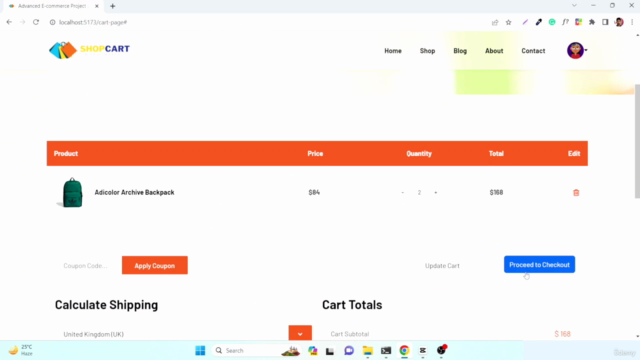Click the $168 row total cell

pos(496,192)
